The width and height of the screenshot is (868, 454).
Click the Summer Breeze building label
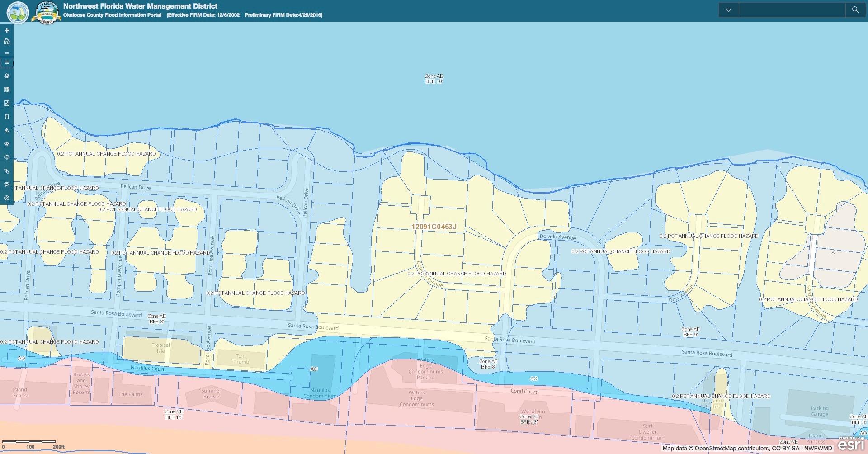211,393
